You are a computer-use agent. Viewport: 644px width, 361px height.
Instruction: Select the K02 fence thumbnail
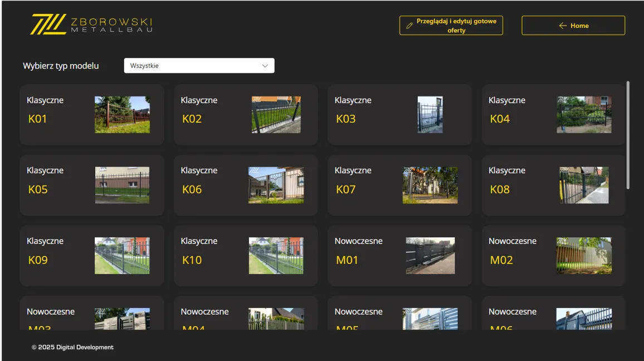(x=276, y=115)
